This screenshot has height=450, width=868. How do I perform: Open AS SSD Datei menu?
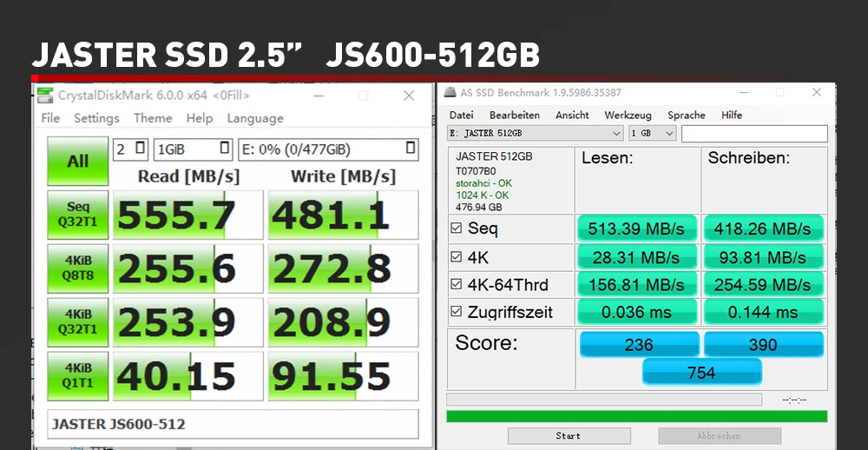(x=461, y=116)
